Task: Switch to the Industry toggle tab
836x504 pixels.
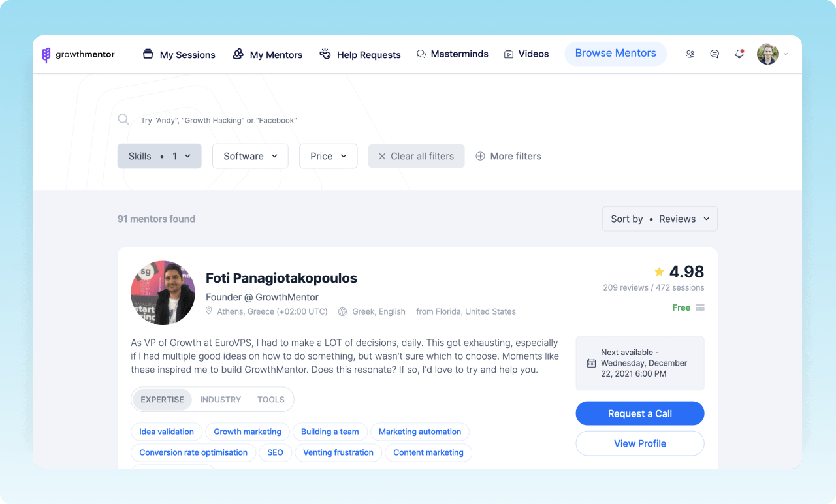Action: (220, 400)
